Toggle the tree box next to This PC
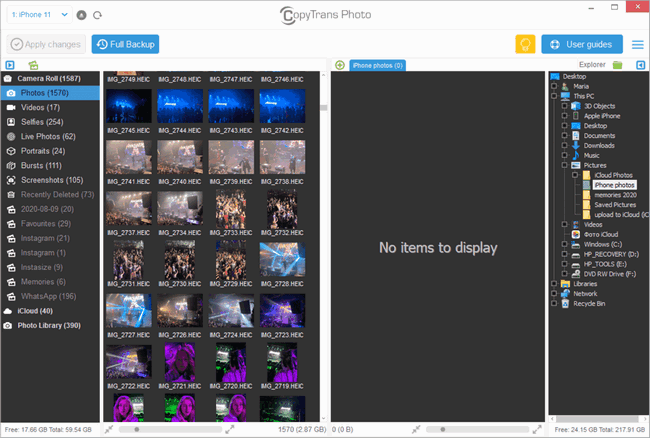 pos(554,95)
